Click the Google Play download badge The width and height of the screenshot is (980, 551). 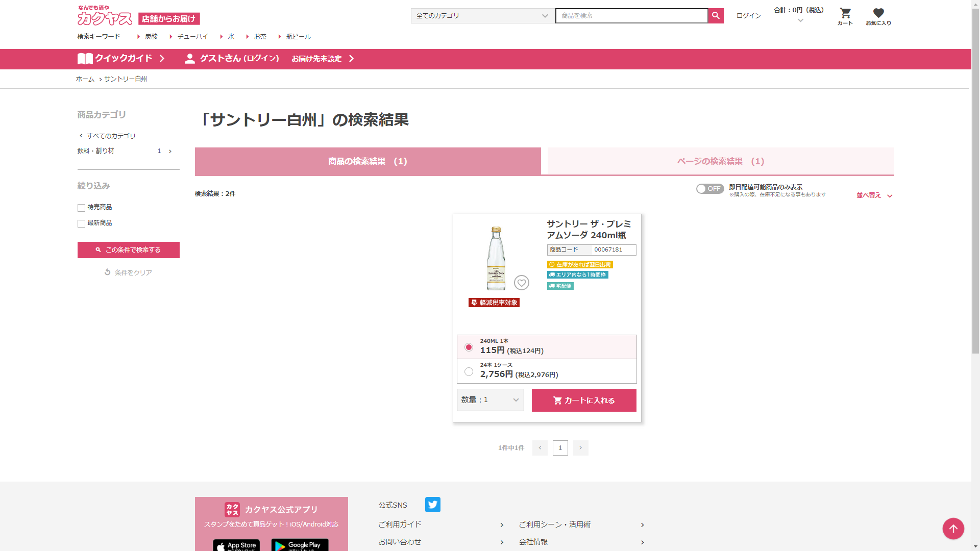pos(300,545)
